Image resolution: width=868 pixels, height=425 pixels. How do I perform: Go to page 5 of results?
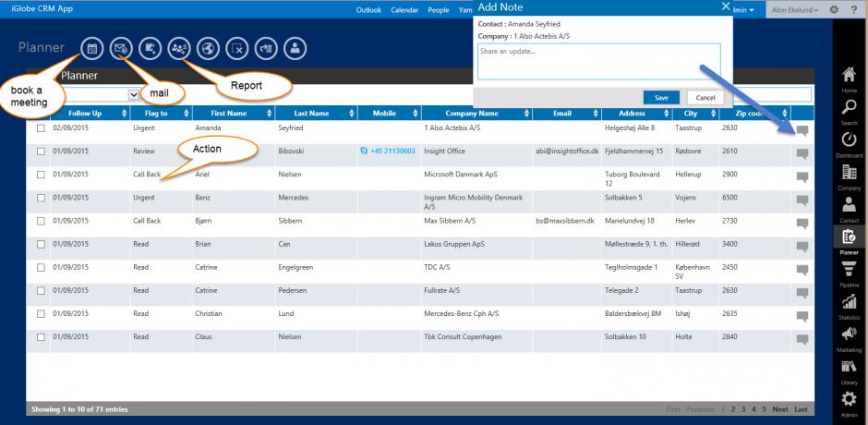point(764,409)
